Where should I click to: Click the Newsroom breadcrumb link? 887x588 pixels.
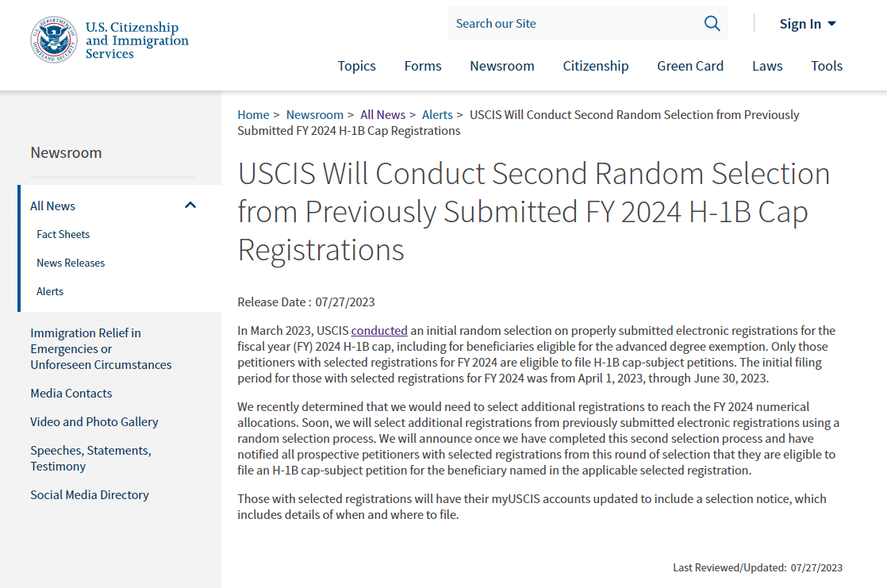click(314, 114)
